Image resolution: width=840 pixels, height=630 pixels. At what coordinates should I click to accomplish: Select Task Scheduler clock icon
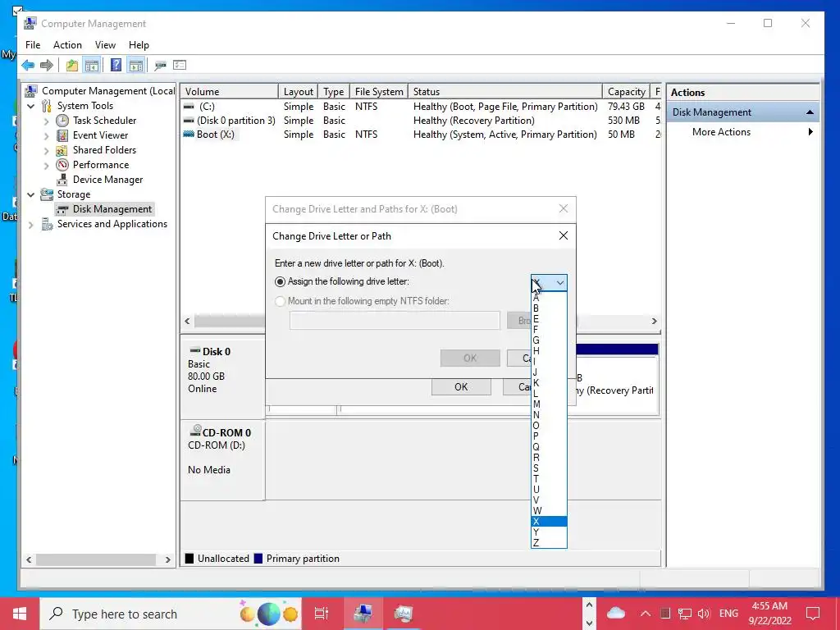pyautogui.click(x=62, y=121)
